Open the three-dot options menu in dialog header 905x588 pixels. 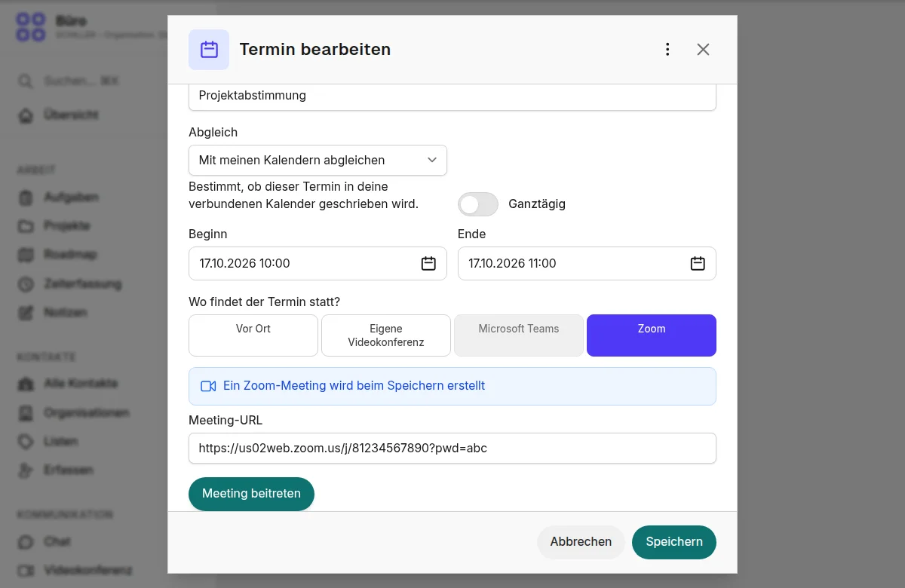point(667,50)
